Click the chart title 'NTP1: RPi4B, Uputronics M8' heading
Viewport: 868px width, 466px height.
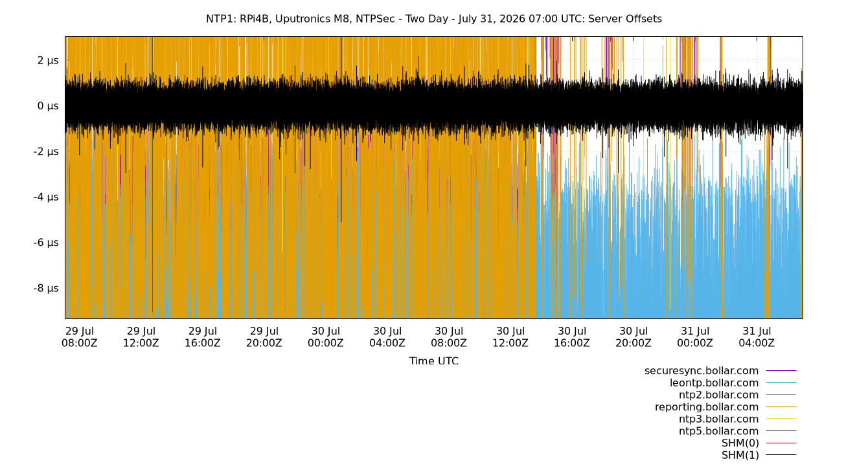(x=434, y=19)
